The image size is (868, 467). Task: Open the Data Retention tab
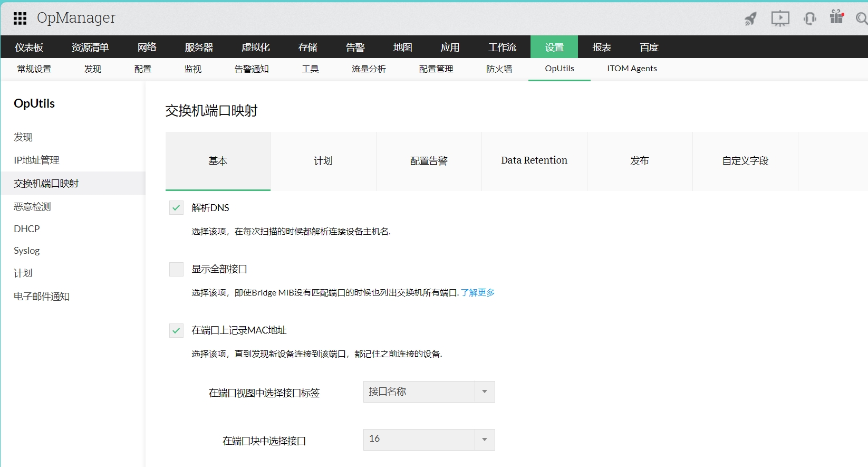534,161
